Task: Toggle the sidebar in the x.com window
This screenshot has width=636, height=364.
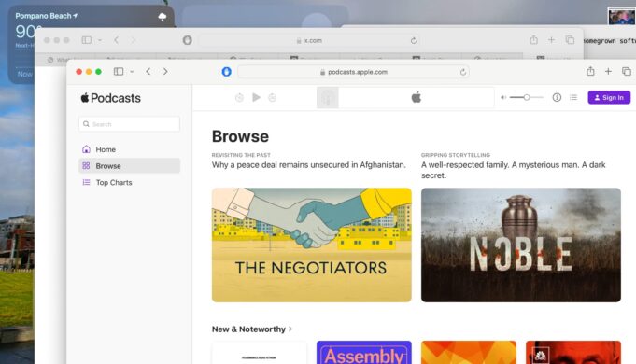Action: [87, 40]
